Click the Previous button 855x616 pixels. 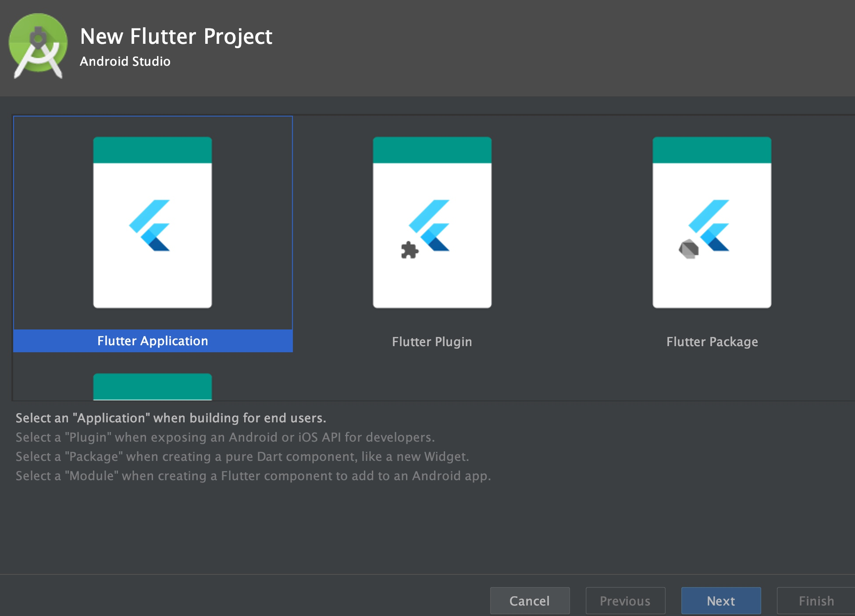coord(625,601)
